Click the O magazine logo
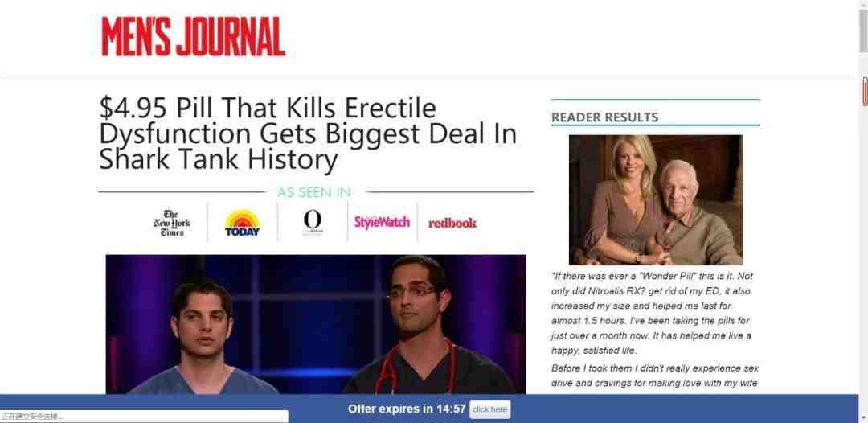The height and width of the screenshot is (423, 868). coord(312,222)
